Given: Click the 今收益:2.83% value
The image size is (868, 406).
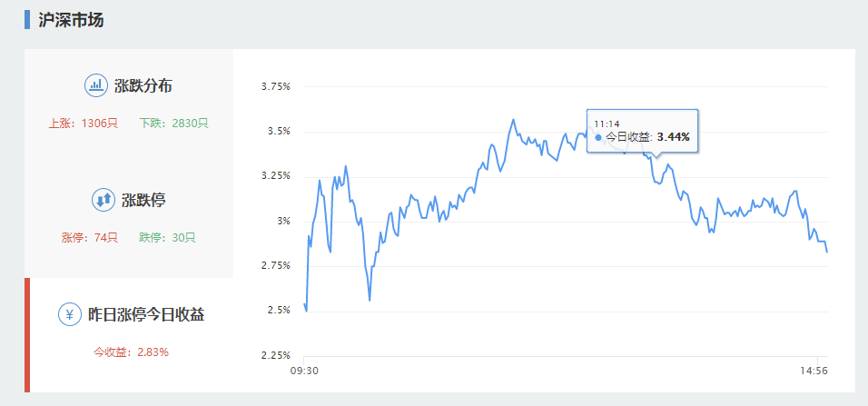Looking at the screenshot, I should click(131, 352).
